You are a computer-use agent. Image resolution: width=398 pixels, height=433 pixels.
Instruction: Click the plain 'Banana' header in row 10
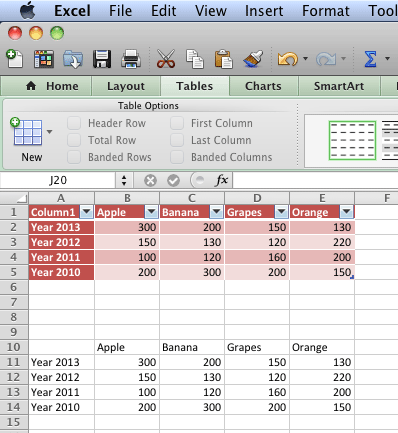pos(192,347)
